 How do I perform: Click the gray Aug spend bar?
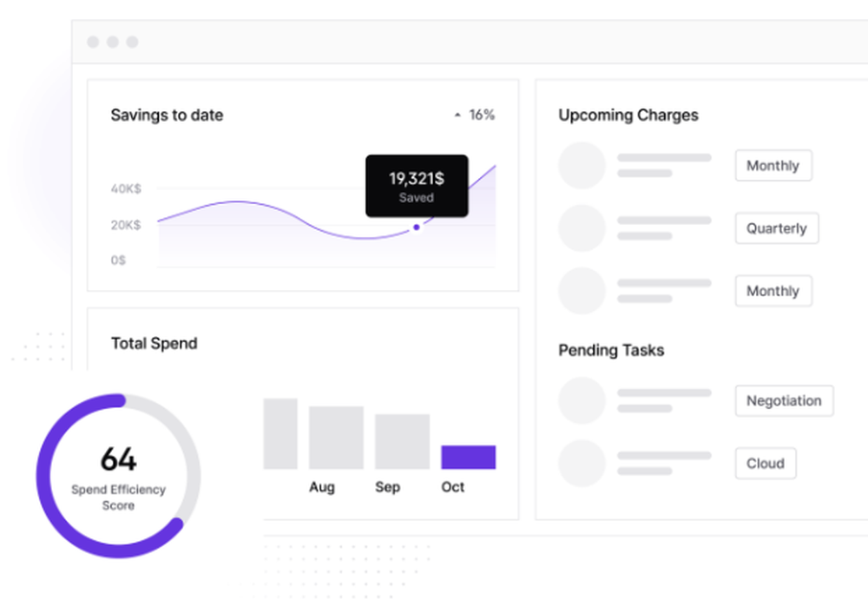pyautogui.click(x=336, y=438)
